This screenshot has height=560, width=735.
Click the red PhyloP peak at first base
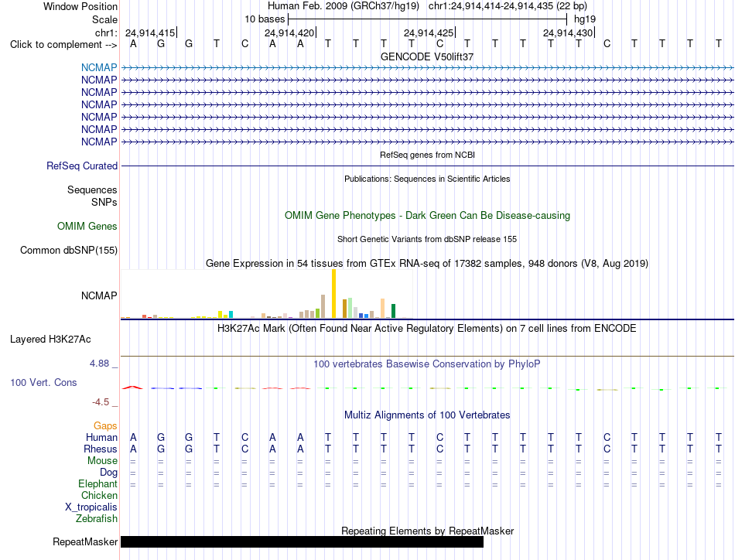click(x=132, y=387)
